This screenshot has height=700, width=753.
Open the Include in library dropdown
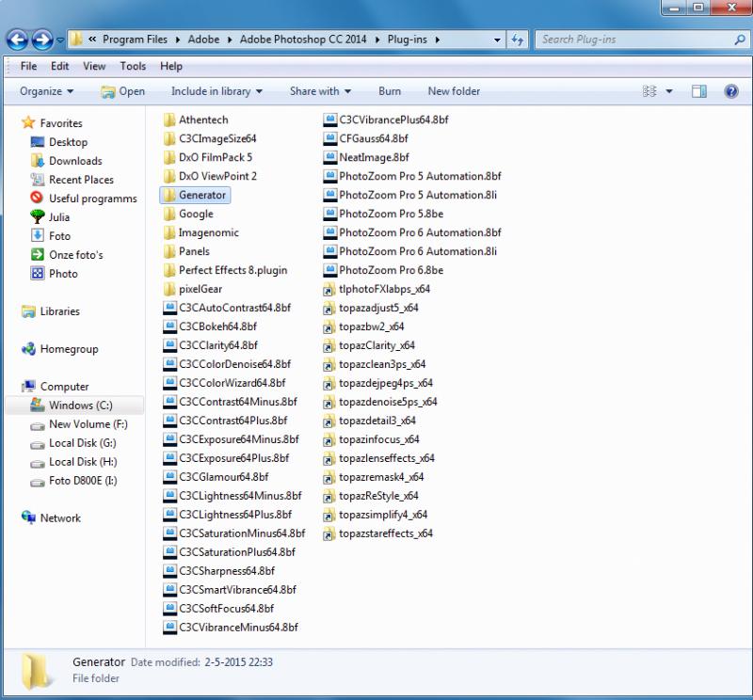click(216, 91)
